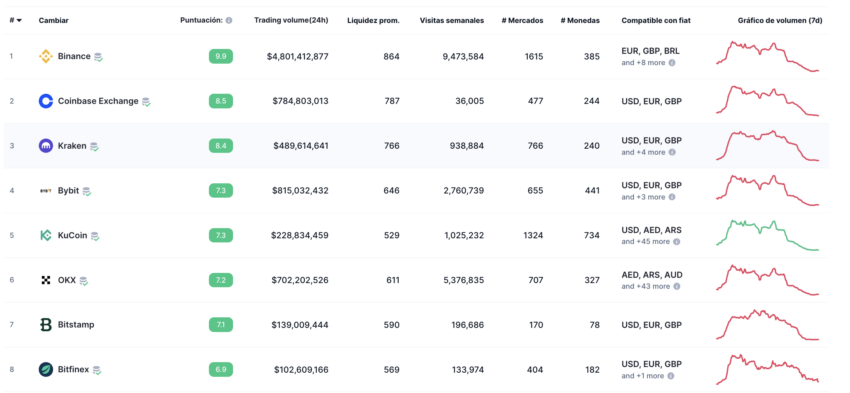The height and width of the screenshot is (393, 850).
Task: Click info icon beside Bybit's +3 more
Action: pos(672,197)
